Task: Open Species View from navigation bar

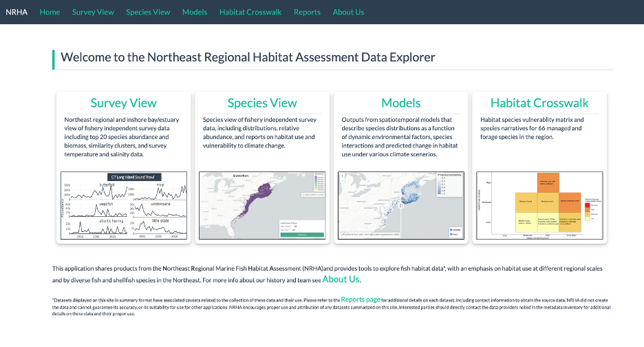Action: 148,12
